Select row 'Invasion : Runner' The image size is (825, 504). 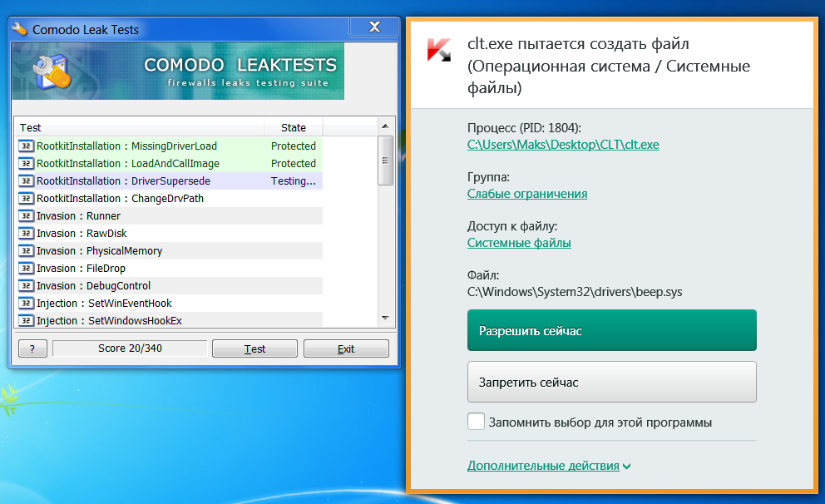coord(169,215)
